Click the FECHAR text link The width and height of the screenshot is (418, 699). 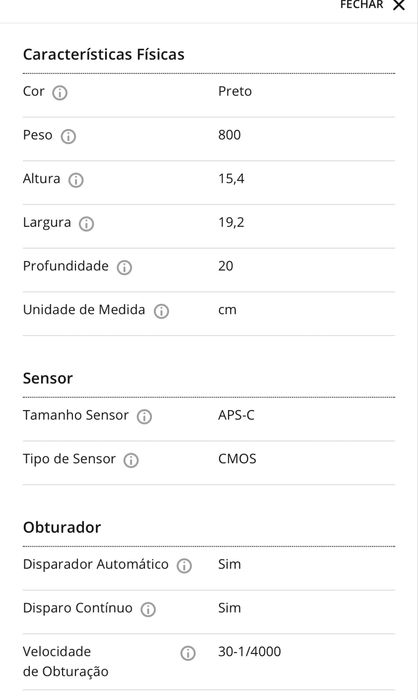click(361, 5)
